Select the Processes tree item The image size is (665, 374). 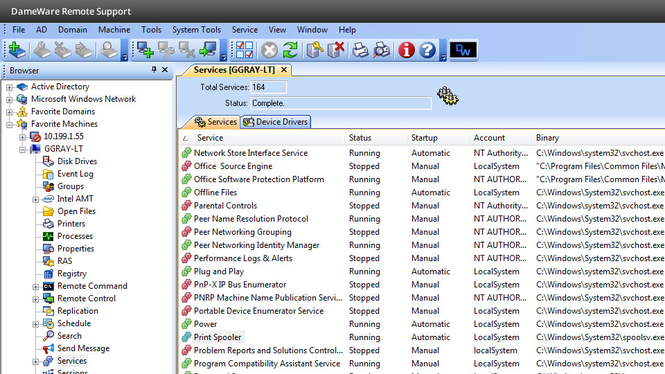coord(75,236)
